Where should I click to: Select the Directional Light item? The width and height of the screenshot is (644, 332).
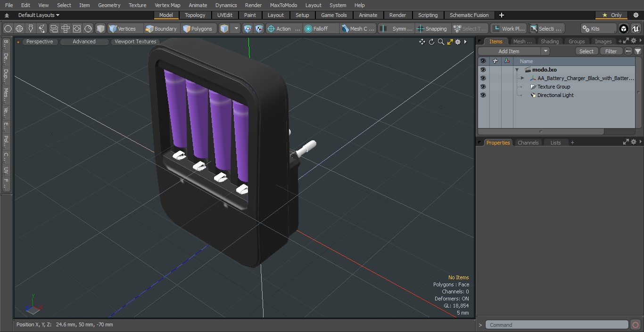555,95
